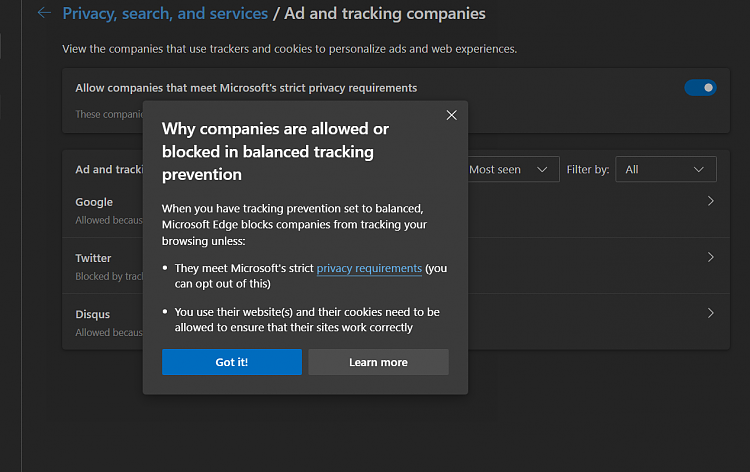This screenshot has width=750, height=472.
Task: Expand the Disqus company row chevron
Action: [710, 313]
